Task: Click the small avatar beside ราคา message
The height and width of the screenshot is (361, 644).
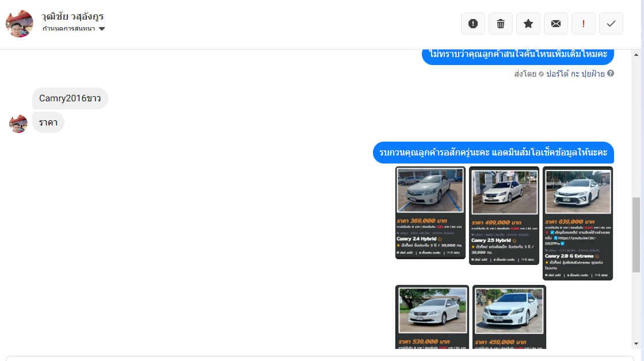Action: tap(18, 124)
